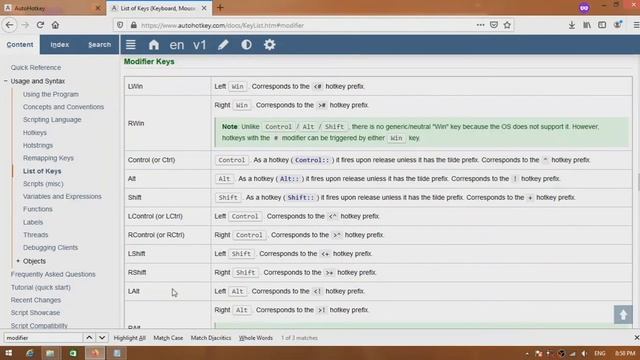
Task: Open Hotstrings sidebar entry
Action: coord(38,145)
